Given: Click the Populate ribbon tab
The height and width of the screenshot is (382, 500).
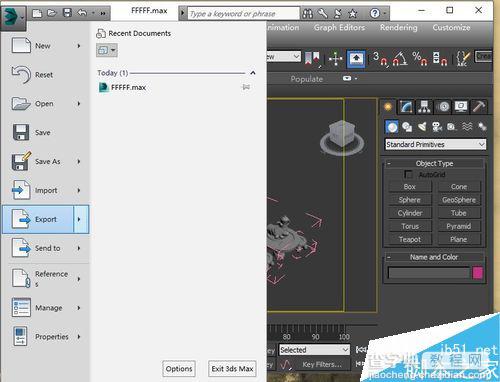Looking at the screenshot, I should tap(307, 79).
